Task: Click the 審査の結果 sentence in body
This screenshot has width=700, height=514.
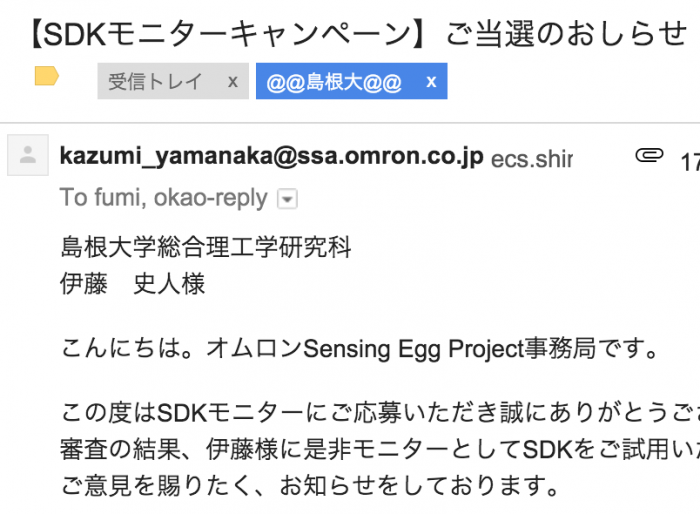Action: [x=380, y=449]
